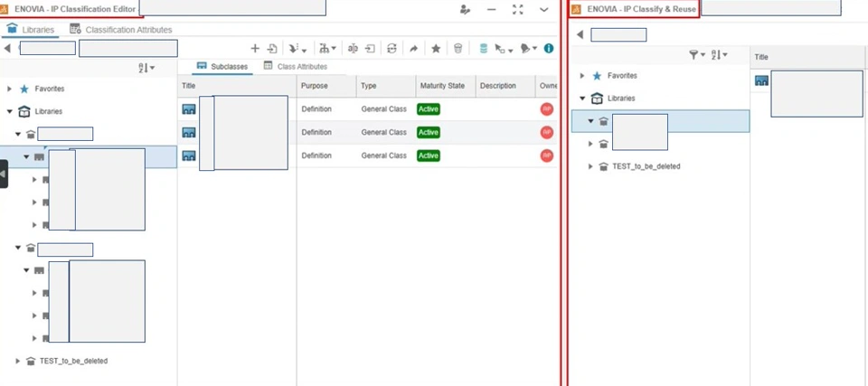Expand TEST_to_be_deleted in Classification Editor tree
Image resolution: width=868 pixels, height=386 pixels.
18,361
